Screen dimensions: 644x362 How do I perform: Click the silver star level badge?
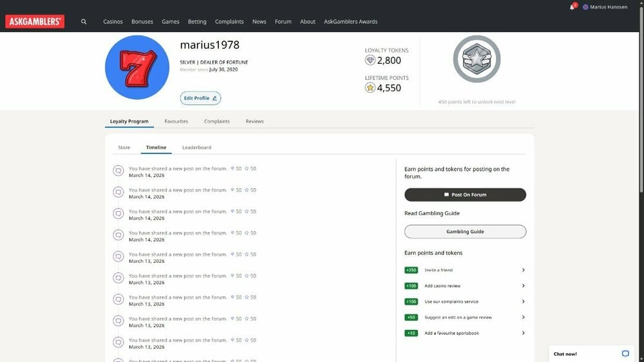pos(477,59)
